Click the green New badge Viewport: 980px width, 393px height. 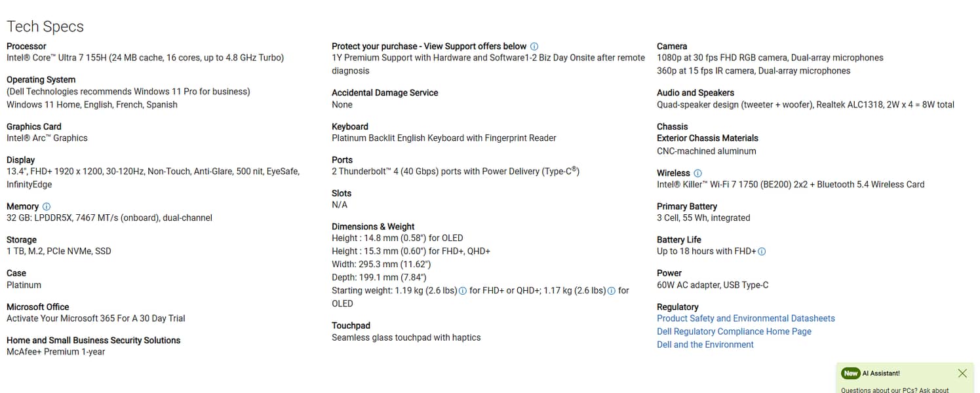tap(850, 373)
